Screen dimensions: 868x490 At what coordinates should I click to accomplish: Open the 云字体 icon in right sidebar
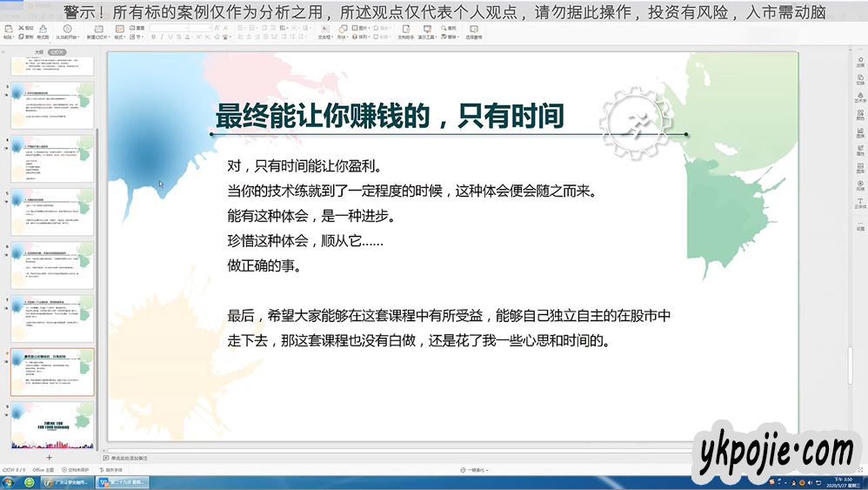coord(860,203)
